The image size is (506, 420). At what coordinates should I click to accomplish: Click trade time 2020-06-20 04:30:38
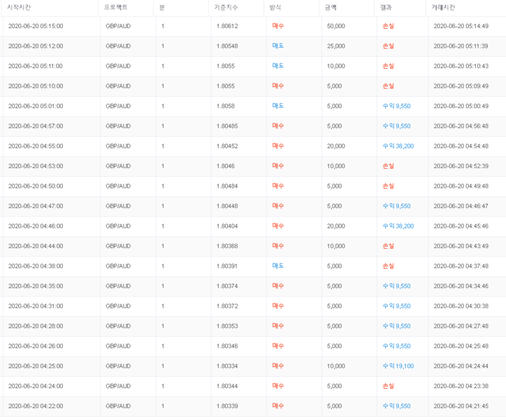[x=461, y=306]
